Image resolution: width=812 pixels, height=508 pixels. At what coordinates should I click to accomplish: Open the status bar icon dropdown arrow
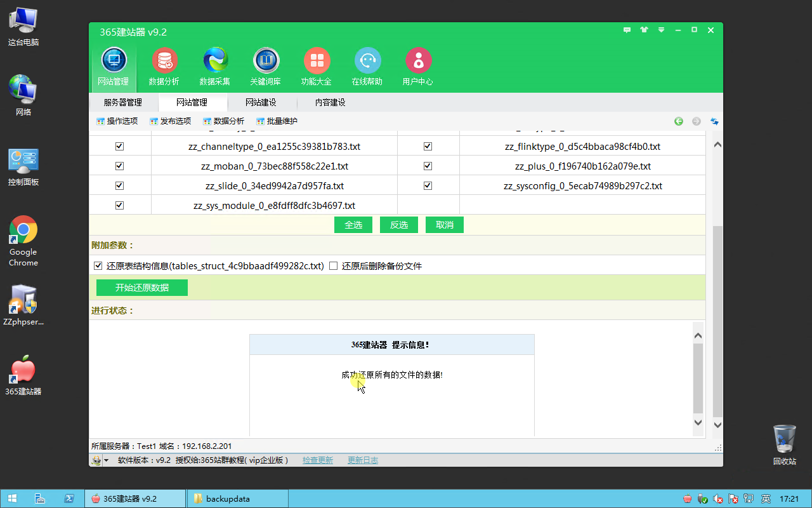coord(107,460)
